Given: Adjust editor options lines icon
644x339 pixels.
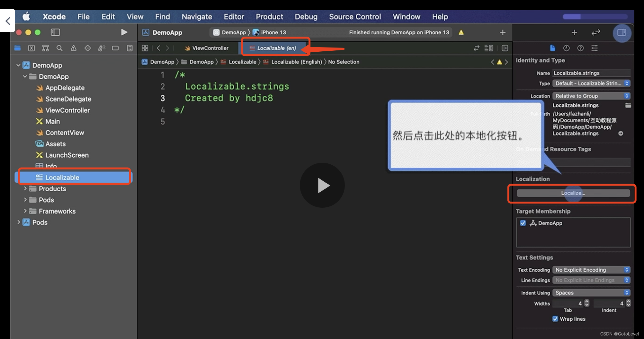Looking at the screenshot, I should (489, 48).
